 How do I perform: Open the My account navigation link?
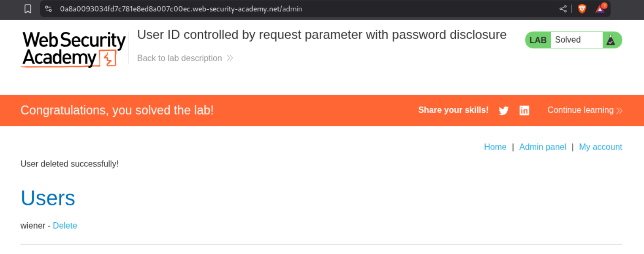click(601, 147)
